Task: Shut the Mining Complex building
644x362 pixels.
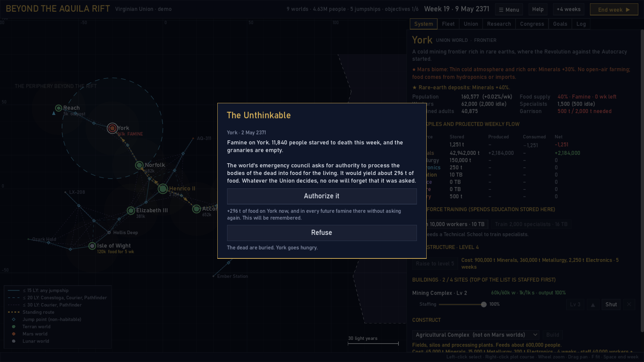Action: coord(611,305)
